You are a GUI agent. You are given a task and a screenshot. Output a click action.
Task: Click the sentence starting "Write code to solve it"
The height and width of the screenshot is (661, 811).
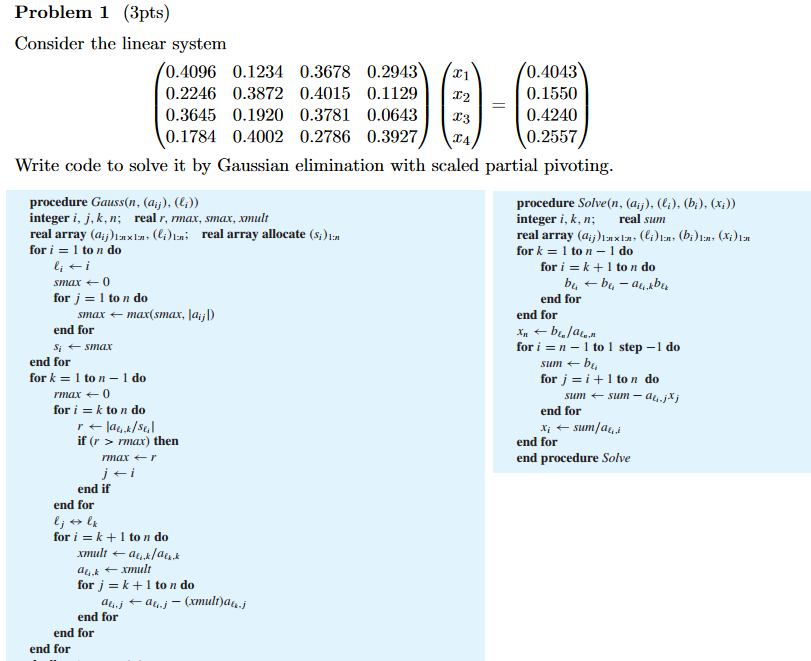click(x=314, y=166)
